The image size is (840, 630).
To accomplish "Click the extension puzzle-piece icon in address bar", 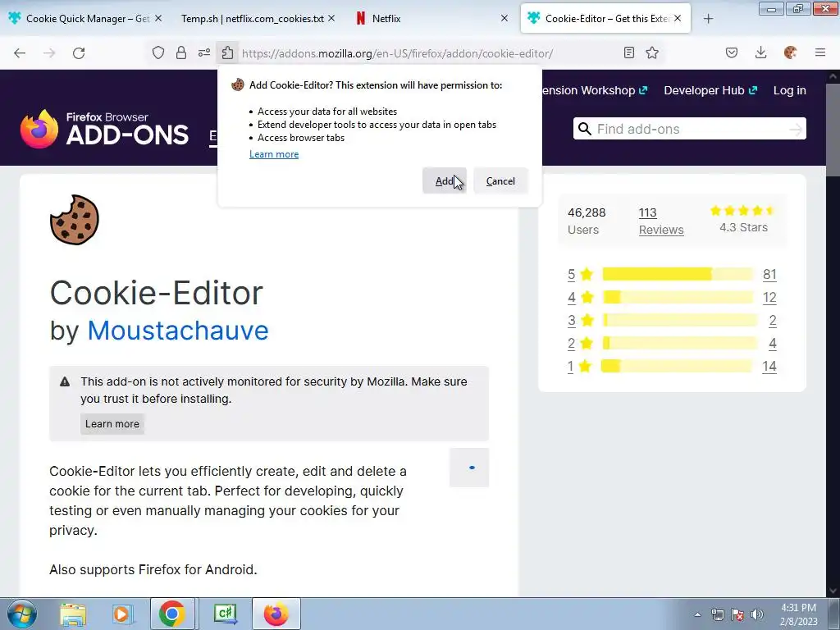I will pos(227,52).
